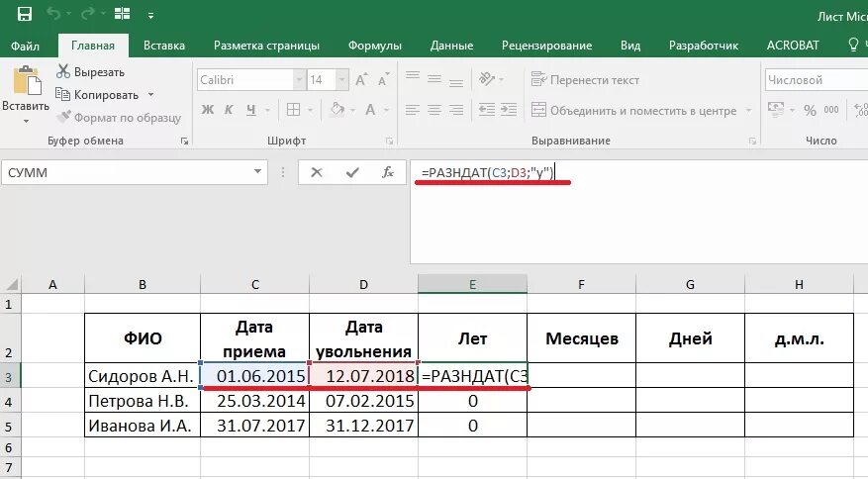Confirm the formula with the checkmark icon

(352, 173)
